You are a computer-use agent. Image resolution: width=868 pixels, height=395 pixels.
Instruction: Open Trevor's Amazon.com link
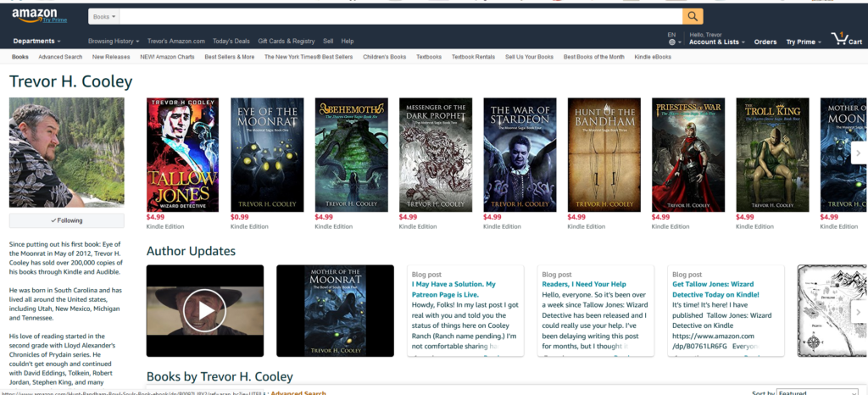pos(176,42)
